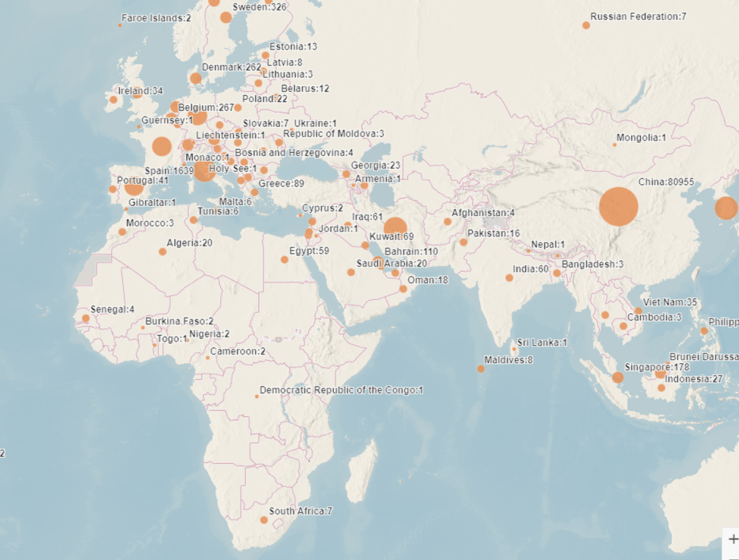
Task: Select the Oman bubble marker
Action: tap(403, 289)
